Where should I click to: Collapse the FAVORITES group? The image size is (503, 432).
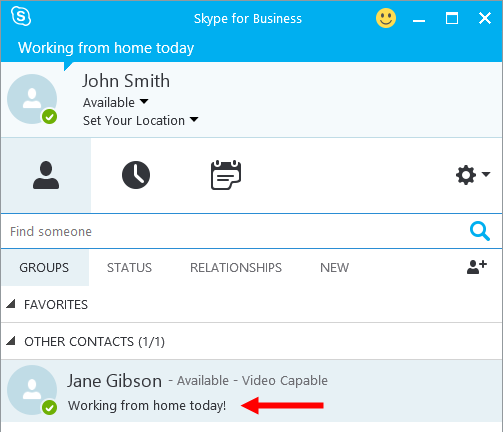click(x=11, y=304)
